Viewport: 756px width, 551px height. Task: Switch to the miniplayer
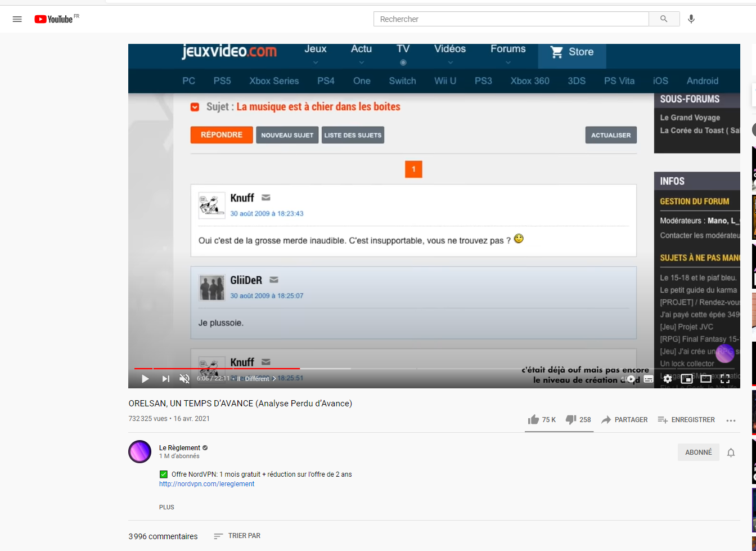click(687, 379)
